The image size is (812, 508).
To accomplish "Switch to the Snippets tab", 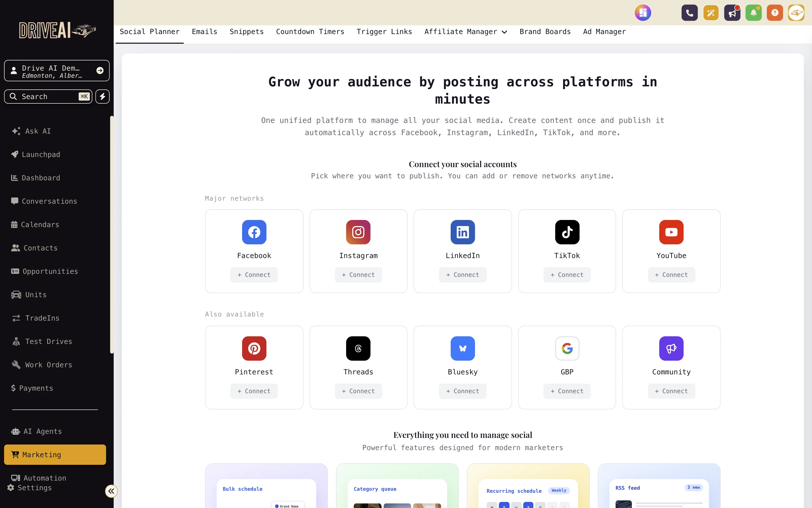I will tap(247, 31).
